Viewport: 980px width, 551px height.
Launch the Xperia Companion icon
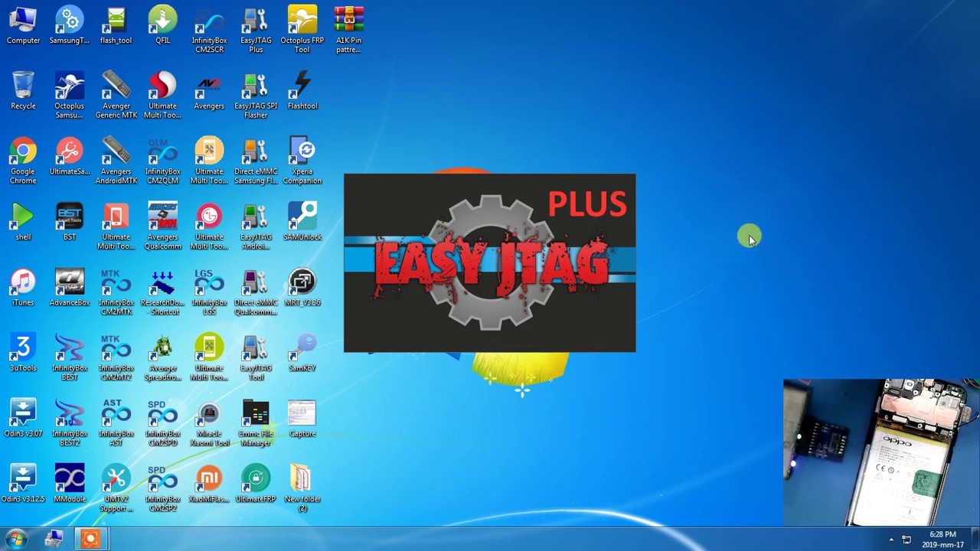tap(302, 161)
